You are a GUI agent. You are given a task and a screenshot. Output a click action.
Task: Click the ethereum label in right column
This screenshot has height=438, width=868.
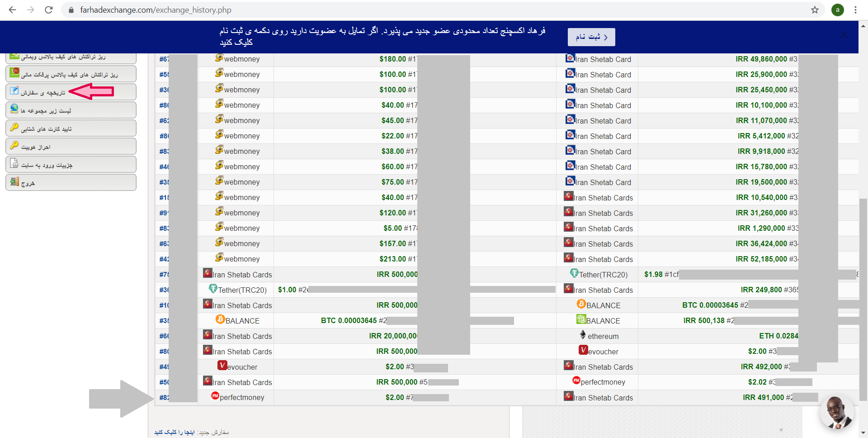coord(603,336)
